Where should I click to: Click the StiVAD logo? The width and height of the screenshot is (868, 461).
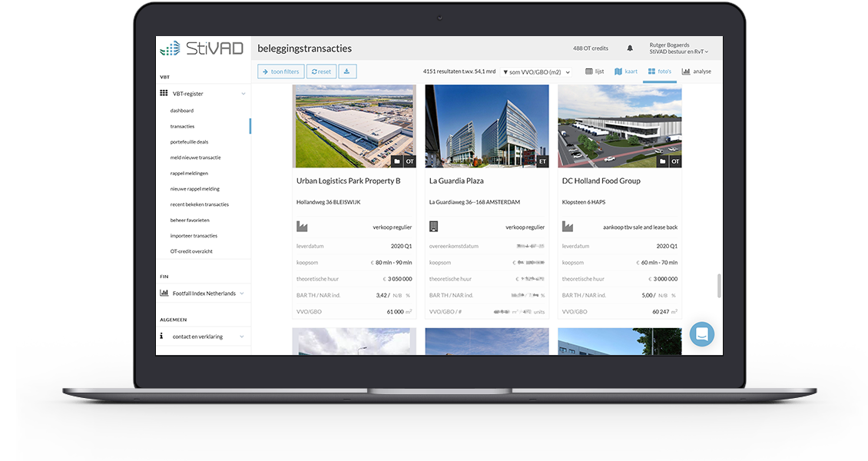[202, 48]
